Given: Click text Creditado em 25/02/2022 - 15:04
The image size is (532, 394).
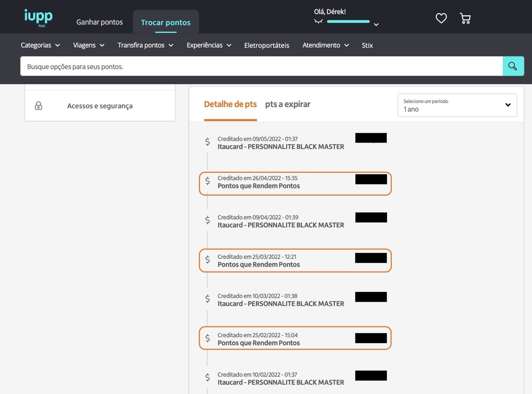Looking at the screenshot, I should coord(258,335).
